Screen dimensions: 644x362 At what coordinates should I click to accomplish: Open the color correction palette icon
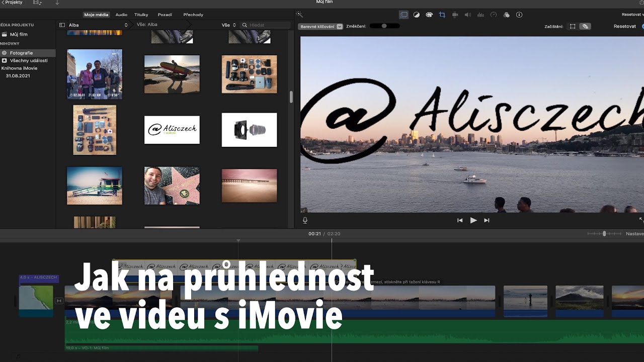[x=429, y=15]
